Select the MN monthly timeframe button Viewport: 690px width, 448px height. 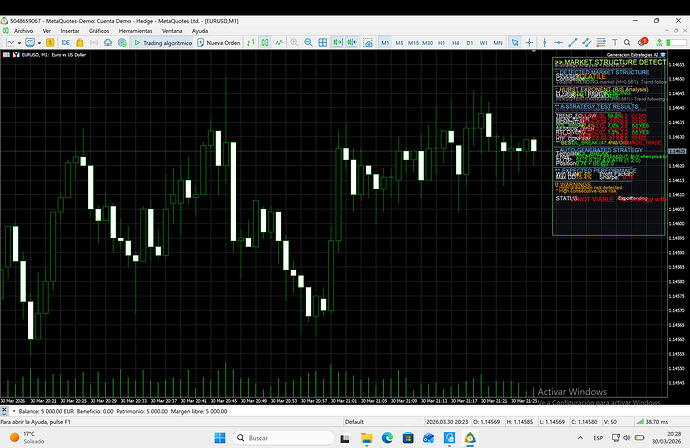pyautogui.click(x=498, y=43)
